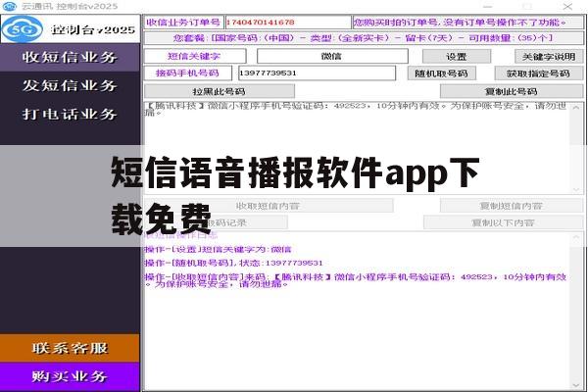Click log line 操作-[随机取号码]
Viewport: 588px width, 392px height.
point(233,263)
